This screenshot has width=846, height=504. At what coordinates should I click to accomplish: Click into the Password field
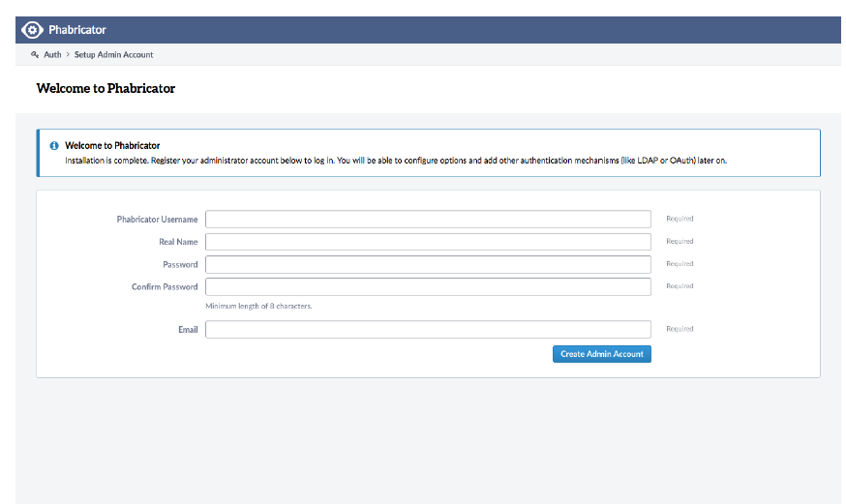coord(428,264)
